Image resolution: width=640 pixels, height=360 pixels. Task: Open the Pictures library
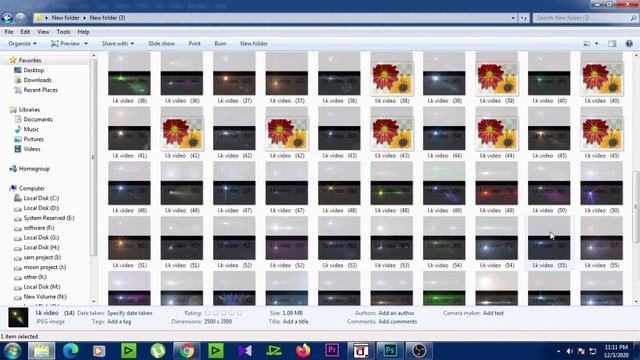click(33, 139)
